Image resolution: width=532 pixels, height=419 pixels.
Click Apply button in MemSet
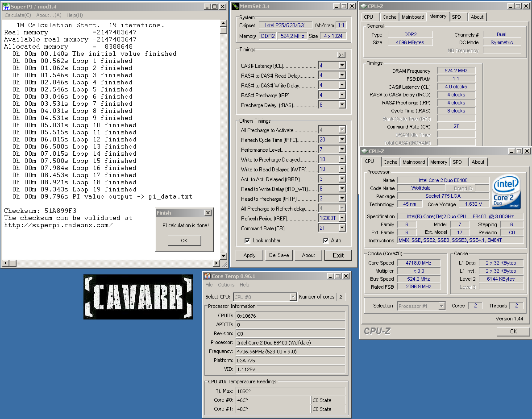[x=249, y=255]
